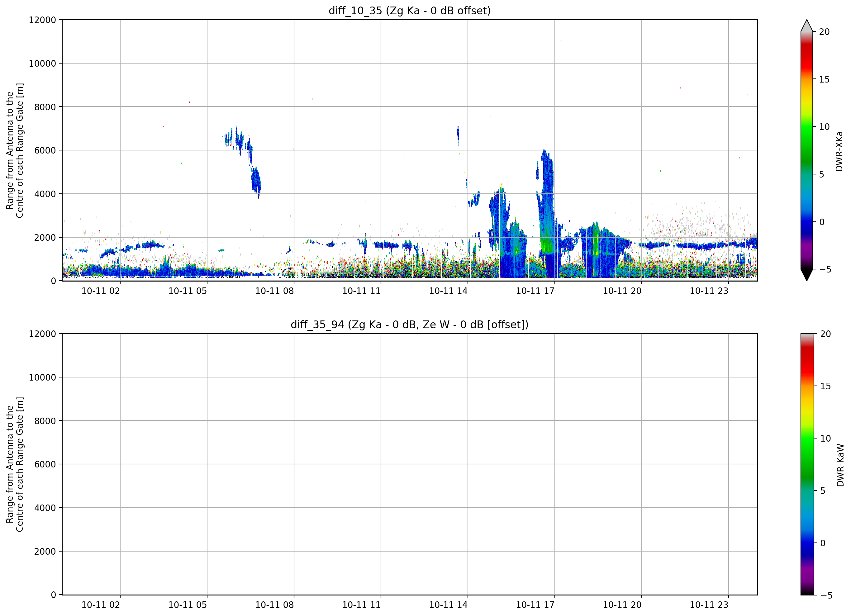The width and height of the screenshot is (851, 616).
Task: Click the diff_10_35 plot title
Action: [409, 11]
